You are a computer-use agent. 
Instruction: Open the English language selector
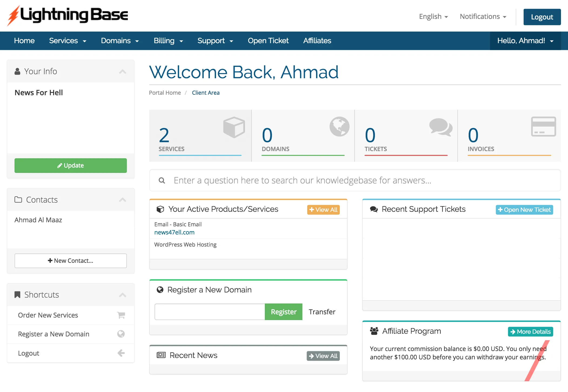(x=433, y=16)
